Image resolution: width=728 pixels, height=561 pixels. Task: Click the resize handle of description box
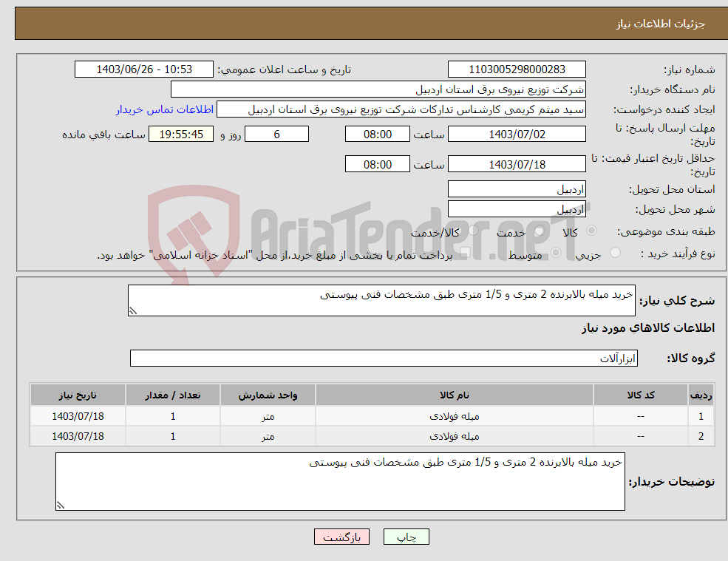click(x=133, y=311)
